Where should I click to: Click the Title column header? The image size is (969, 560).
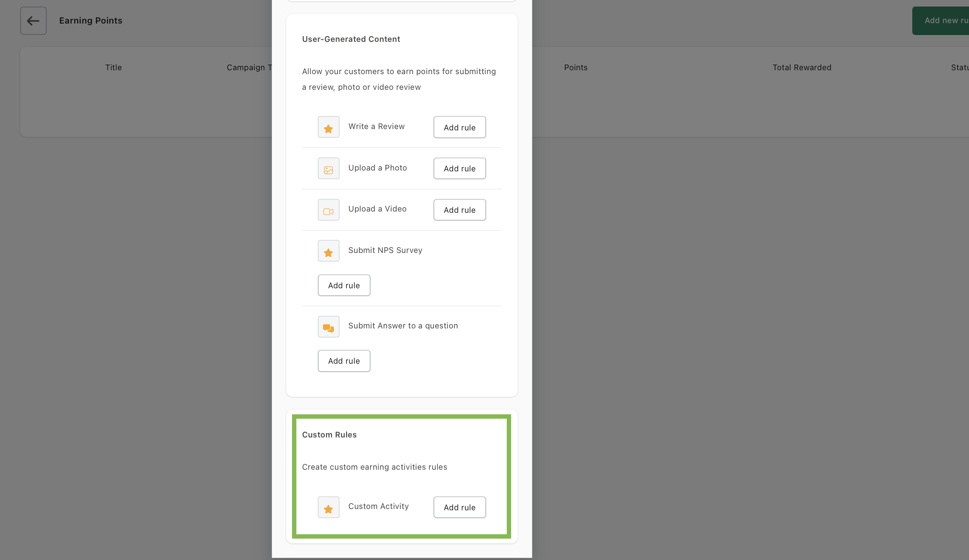113,68
